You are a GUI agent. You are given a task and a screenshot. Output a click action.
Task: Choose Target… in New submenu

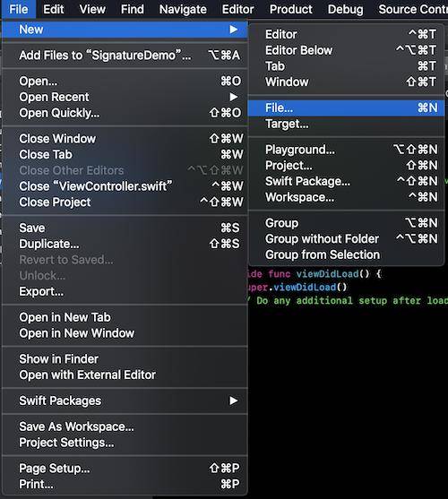click(x=346, y=124)
